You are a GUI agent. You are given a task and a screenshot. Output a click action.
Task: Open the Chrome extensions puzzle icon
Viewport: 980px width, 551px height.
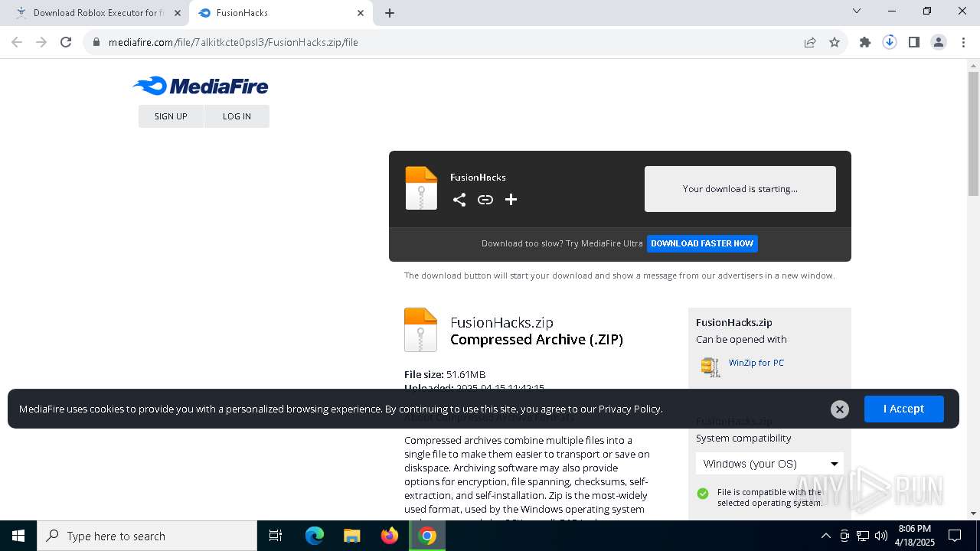coord(865,42)
